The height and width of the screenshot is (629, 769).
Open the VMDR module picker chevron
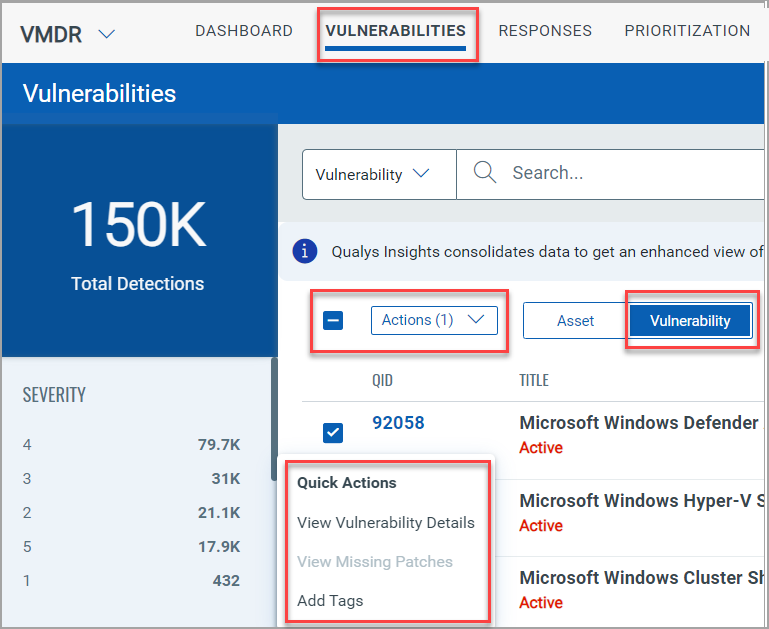click(106, 34)
